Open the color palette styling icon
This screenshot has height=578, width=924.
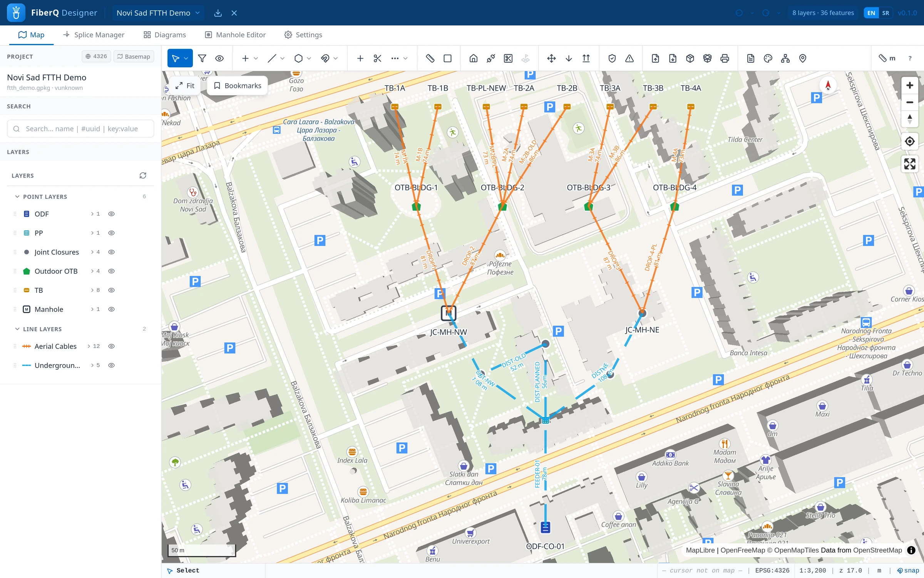pos(768,58)
